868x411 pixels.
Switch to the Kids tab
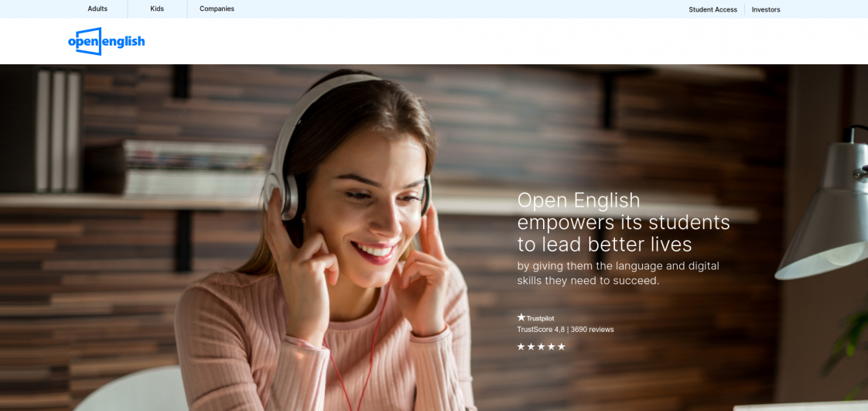pyautogui.click(x=157, y=9)
